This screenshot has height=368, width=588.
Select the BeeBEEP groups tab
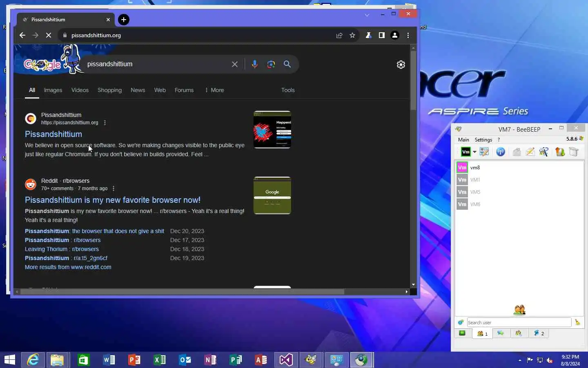(519, 334)
